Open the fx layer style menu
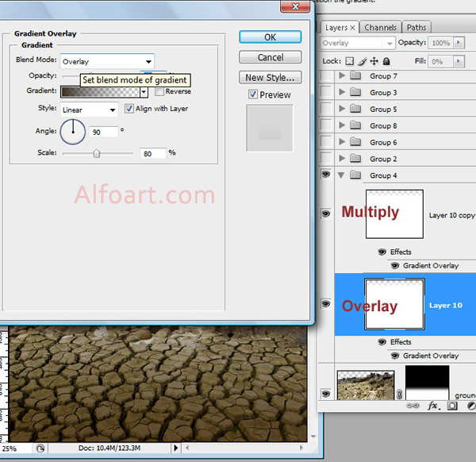476x462 pixels. [x=433, y=406]
